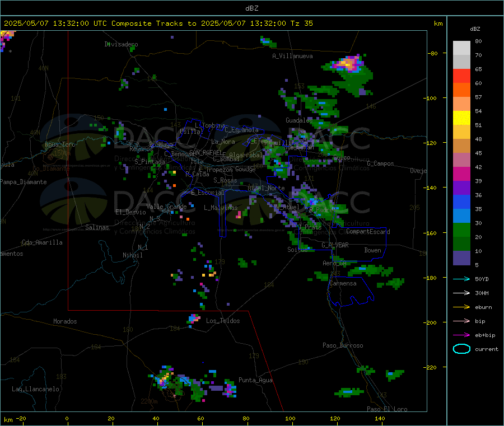Click the 'G_ALVEAR' map label
Viewport: 504px width, 426px height.
[335, 245]
